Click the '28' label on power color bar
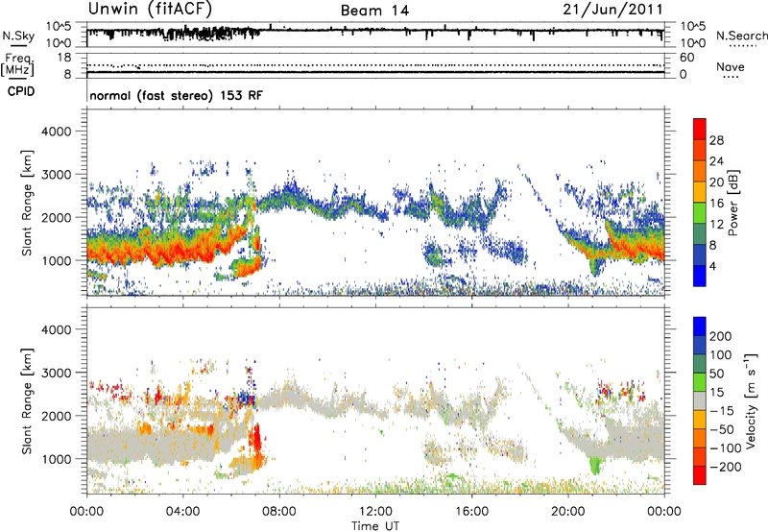This screenshot has height=532, width=768. tap(716, 140)
